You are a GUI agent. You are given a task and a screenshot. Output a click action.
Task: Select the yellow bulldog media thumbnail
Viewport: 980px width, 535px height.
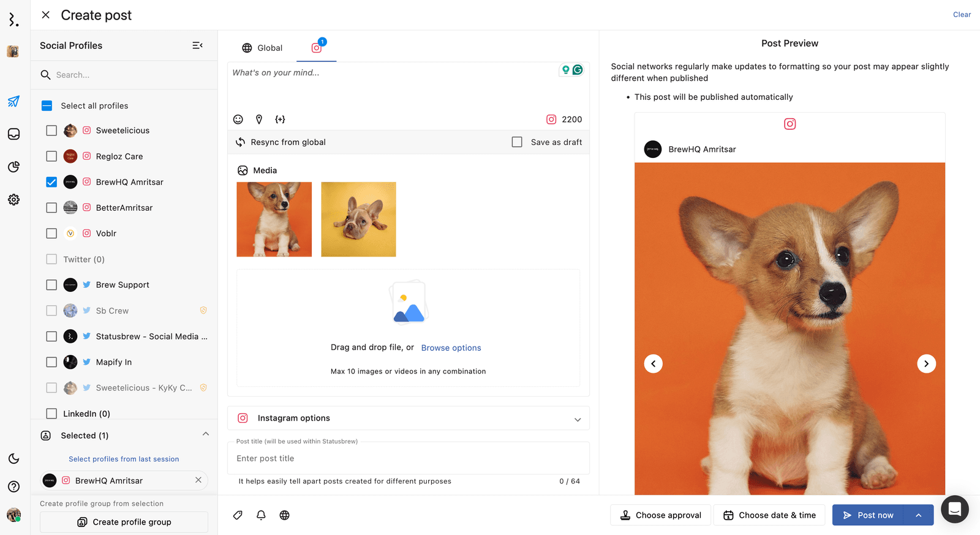pyautogui.click(x=358, y=219)
